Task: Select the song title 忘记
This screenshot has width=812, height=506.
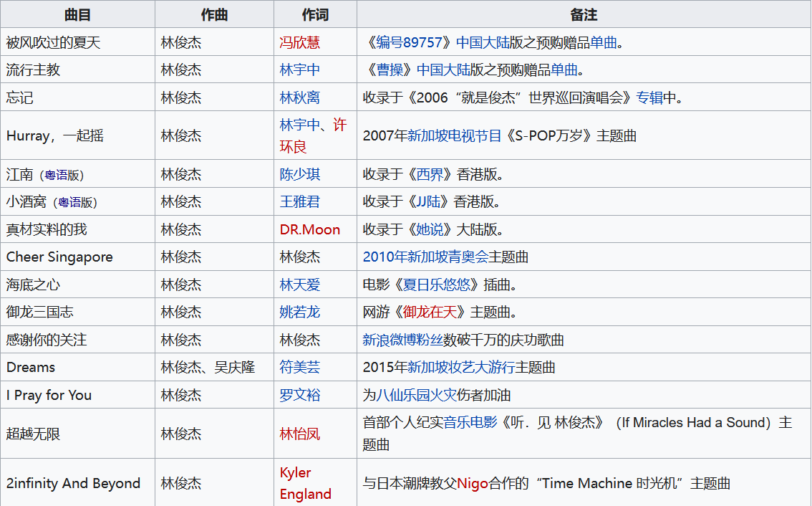Action: point(19,97)
